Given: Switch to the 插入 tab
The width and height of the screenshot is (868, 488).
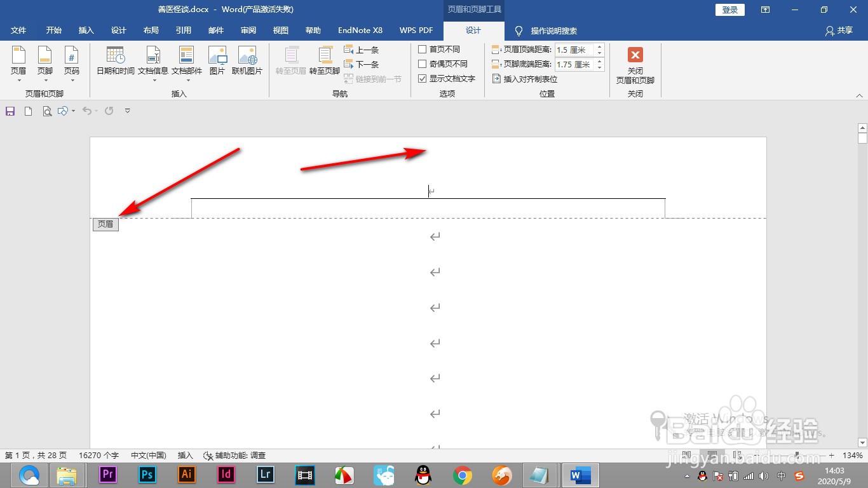Looking at the screenshot, I should point(86,30).
